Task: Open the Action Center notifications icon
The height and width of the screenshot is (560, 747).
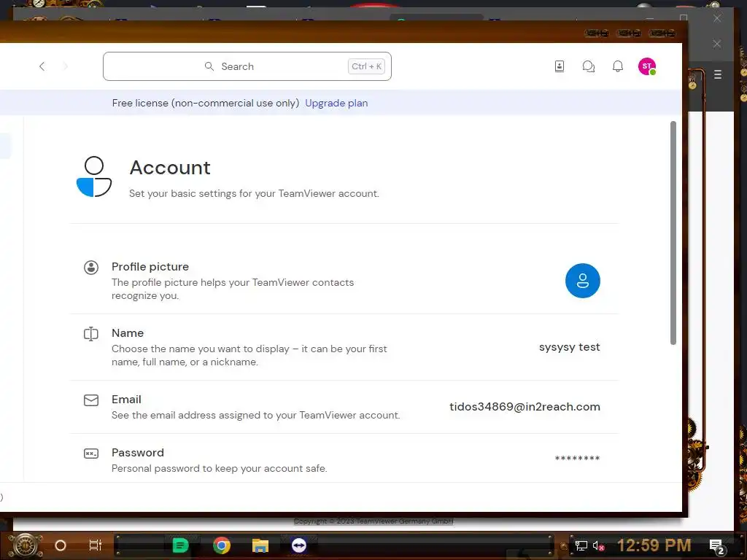Action: [716, 546]
